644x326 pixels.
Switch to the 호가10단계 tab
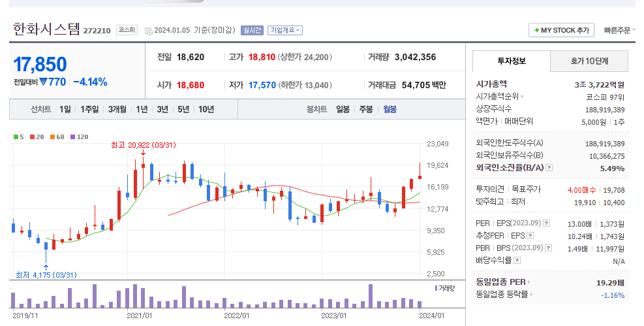[x=589, y=61]
